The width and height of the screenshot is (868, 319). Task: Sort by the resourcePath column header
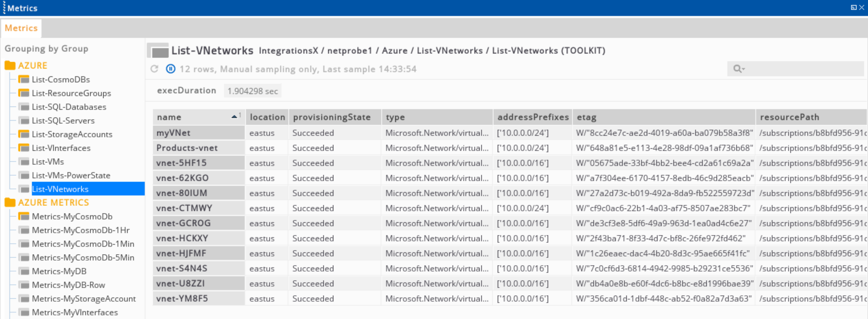[812, 117]
